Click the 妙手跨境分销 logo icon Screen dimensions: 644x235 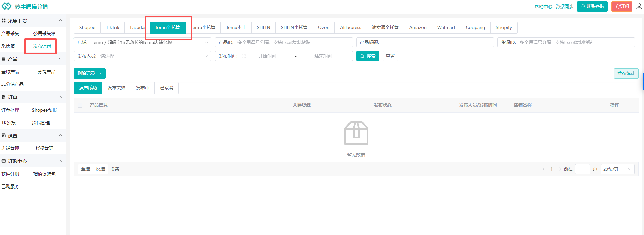coord(6,6)
